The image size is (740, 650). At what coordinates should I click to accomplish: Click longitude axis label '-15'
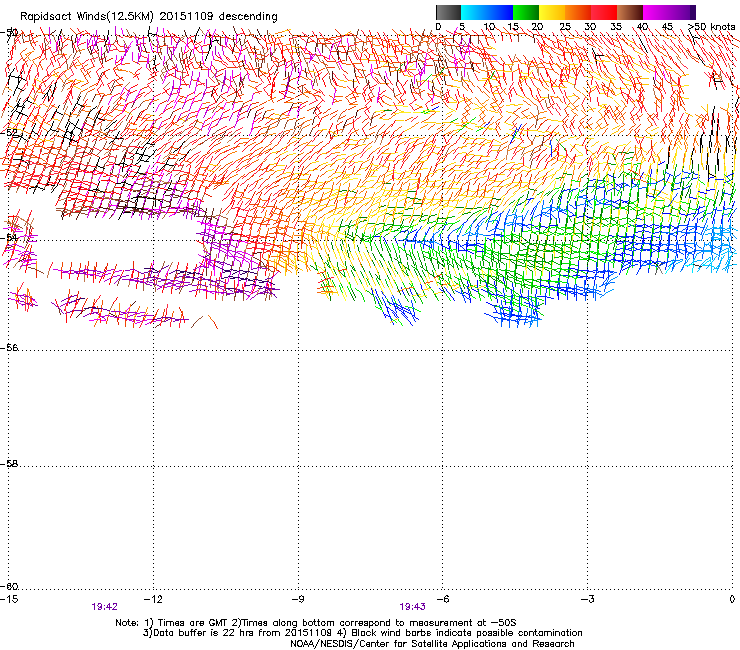point(9,599)
